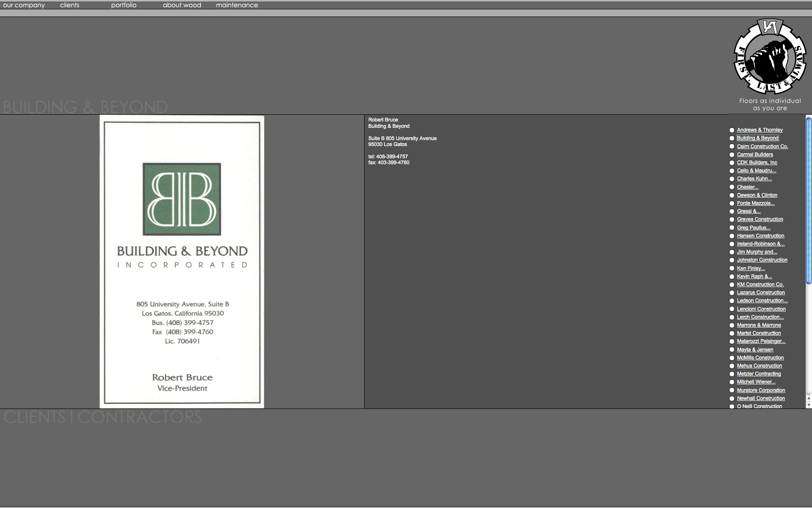Image resolution: width=812 pixels, height=508 pixels.
Task: Open the Mayta & Jensen link
Action: pos(755,350)
